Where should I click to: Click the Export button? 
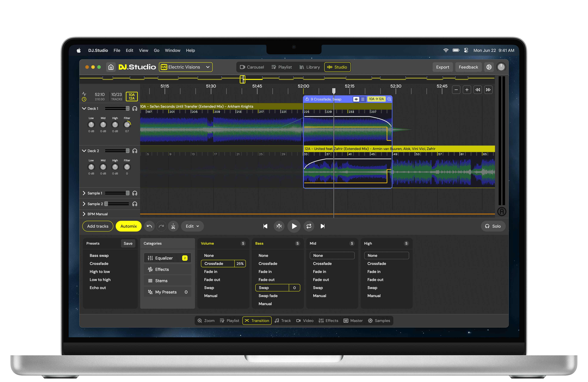(442, 67)
